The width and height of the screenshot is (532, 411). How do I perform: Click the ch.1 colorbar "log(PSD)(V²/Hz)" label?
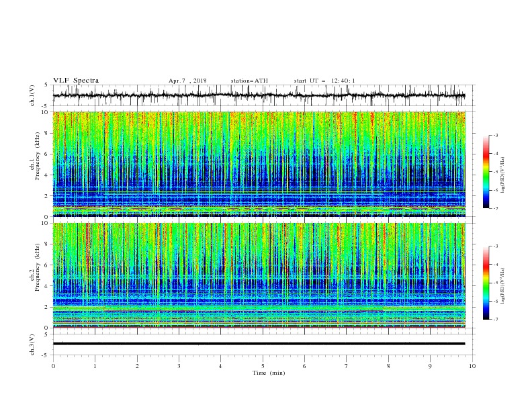coord(502,175)
